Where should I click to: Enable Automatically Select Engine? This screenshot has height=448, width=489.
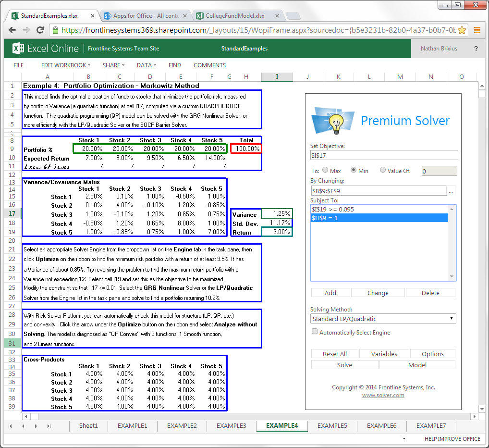(x=315, y=332)
